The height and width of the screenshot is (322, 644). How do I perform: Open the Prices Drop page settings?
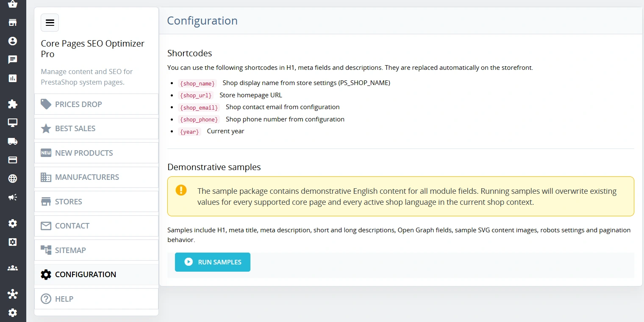(96, 104)
